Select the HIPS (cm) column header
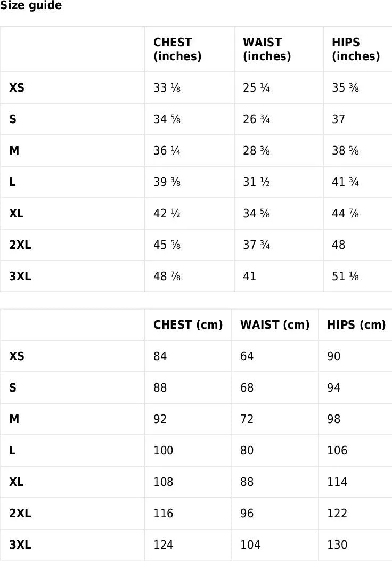The height and width of the screenshot is (561, 392). click(356, 325)
